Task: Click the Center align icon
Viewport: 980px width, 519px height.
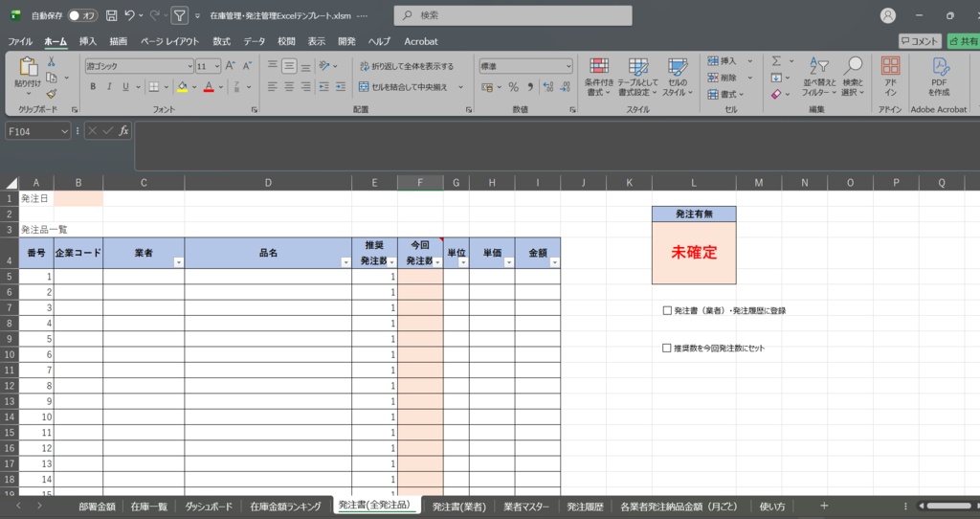Action: point(289,87)
